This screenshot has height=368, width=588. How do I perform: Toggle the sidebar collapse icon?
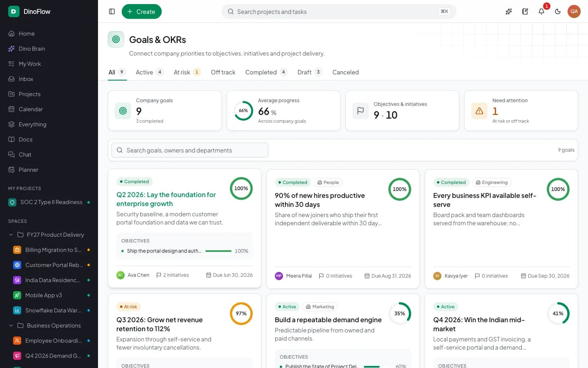(x=112, y=11)
